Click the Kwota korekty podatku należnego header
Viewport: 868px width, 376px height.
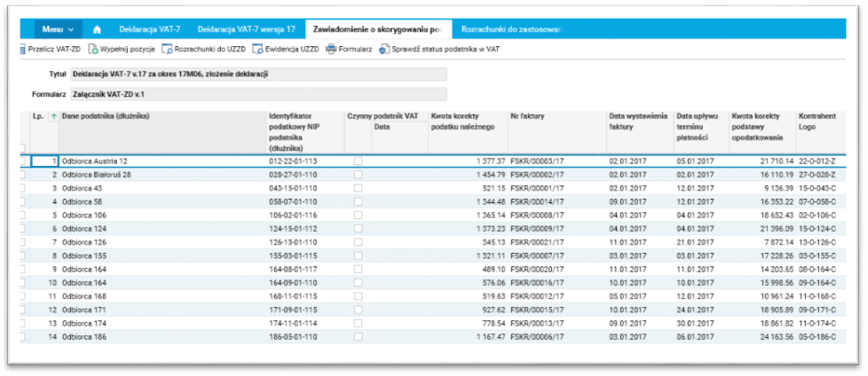pyautogui.click(x=469, y=132)
